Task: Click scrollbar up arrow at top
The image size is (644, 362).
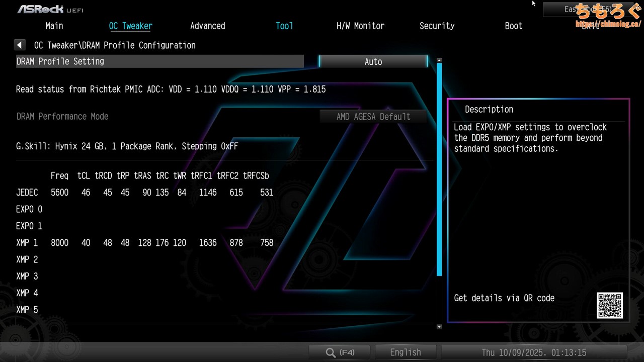Action: (x=439, y=60)
